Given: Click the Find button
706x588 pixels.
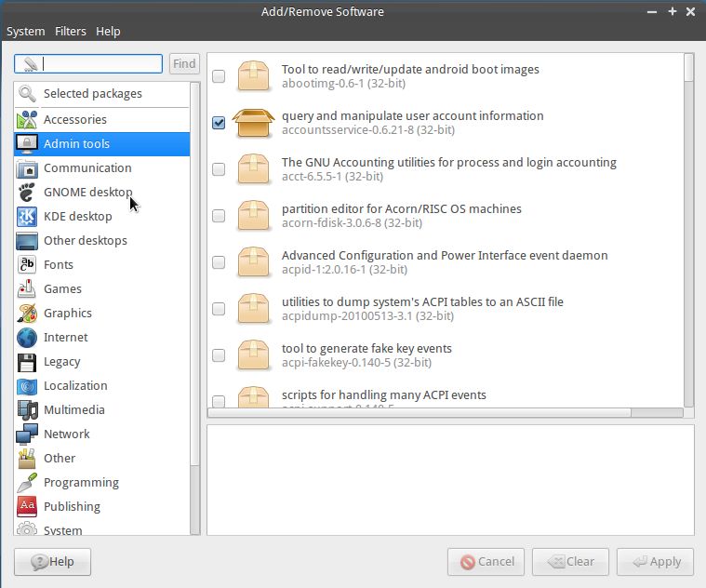Looking at the screenshot, I should 184,63.
